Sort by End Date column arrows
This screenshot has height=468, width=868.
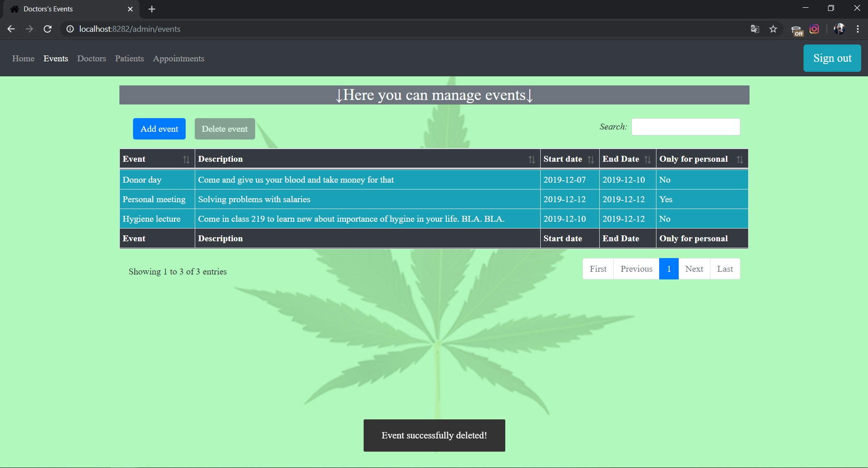647,159
